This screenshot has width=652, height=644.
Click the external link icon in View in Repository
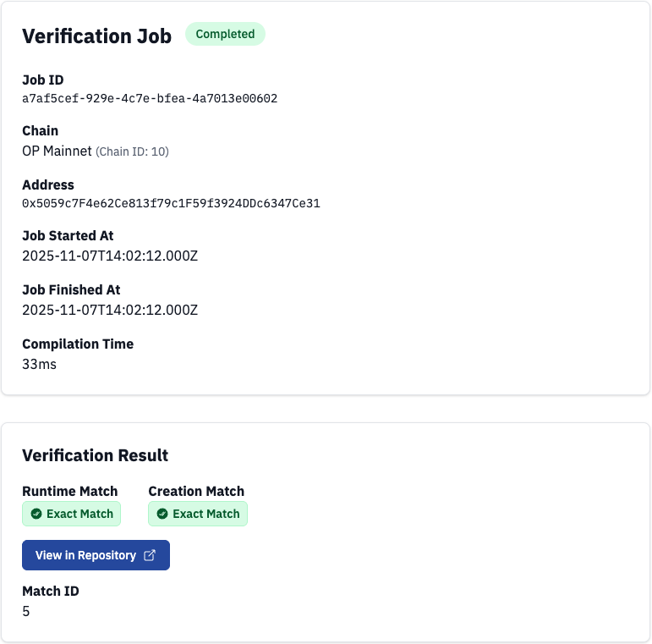click(x=150, y=556)
